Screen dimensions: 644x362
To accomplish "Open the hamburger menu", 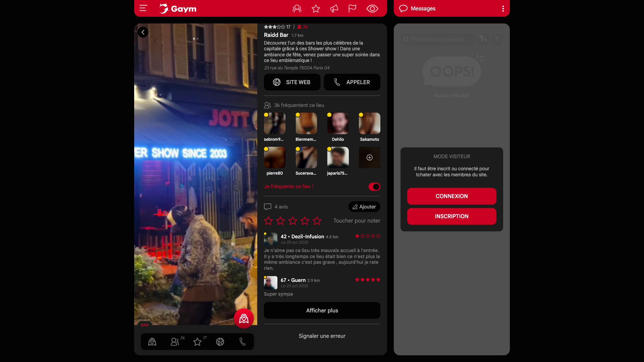I will click(143, 8).
